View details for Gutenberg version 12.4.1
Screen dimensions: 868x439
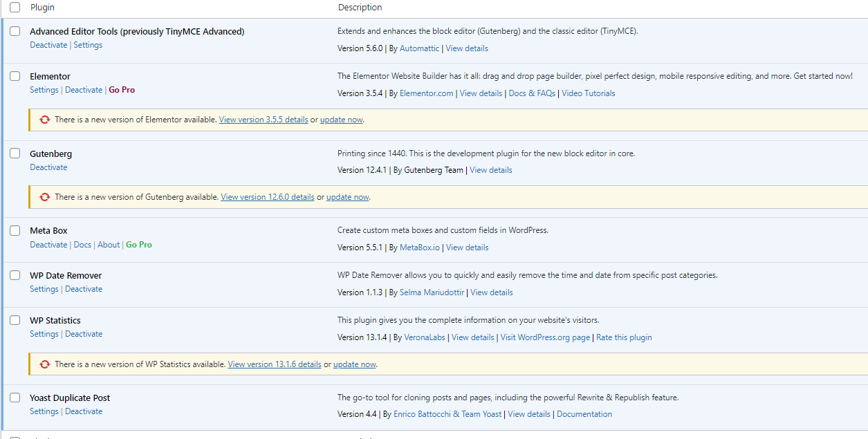click(491, 170)
